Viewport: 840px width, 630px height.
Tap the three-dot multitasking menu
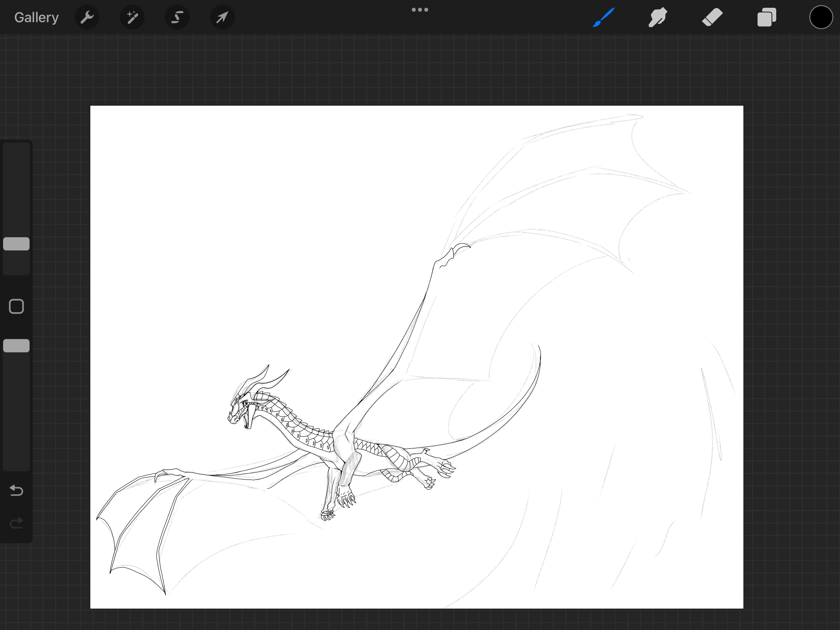[x=420, y=10]
